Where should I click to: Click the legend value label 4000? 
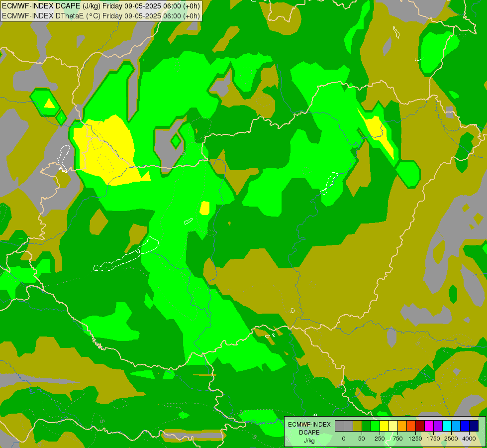pyautogui.click(x=469, y=439)
